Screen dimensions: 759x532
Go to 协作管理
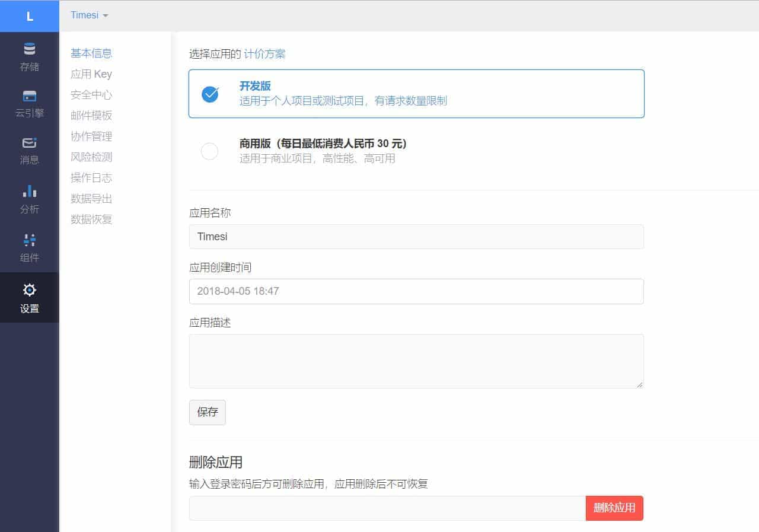point(91,136)
